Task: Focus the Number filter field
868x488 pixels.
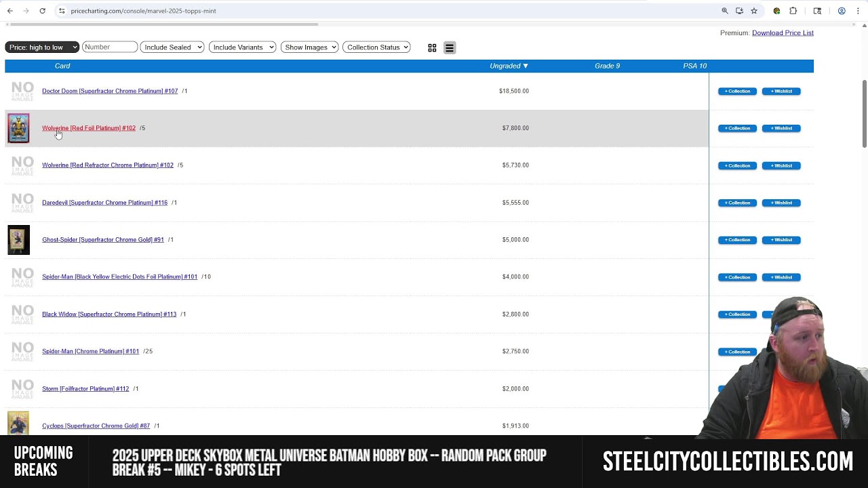Action: [x=110, y=47]
